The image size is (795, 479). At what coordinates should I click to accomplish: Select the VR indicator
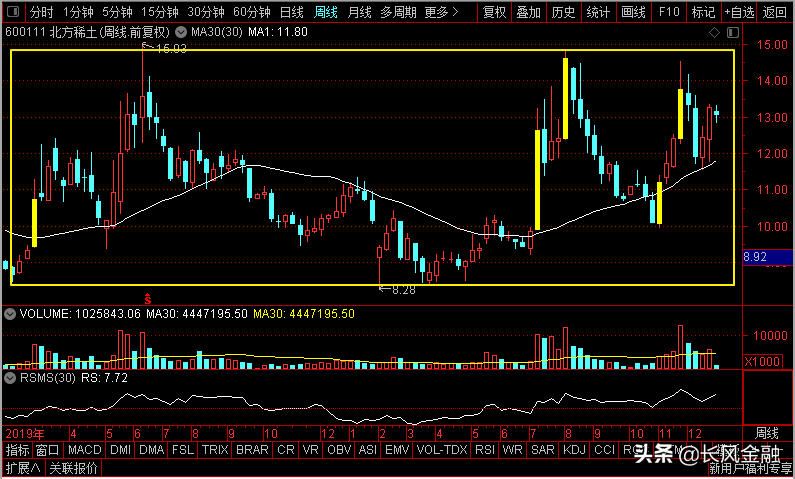click(x=310, y=450)
